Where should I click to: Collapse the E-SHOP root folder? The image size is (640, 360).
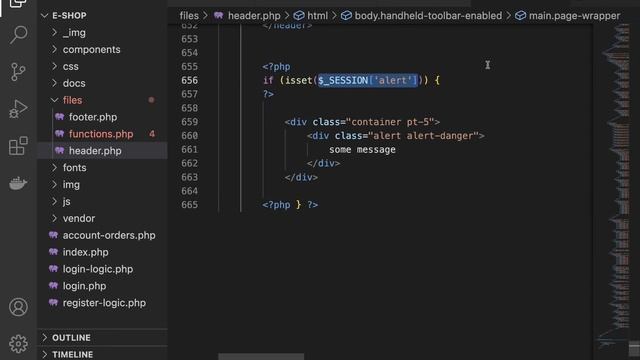44,16
